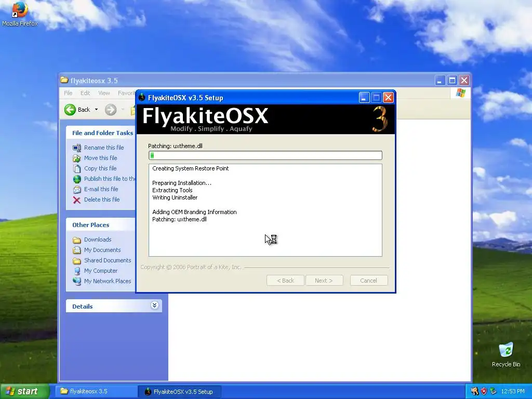Click the Shared Documents folder icon

(77, 261)
